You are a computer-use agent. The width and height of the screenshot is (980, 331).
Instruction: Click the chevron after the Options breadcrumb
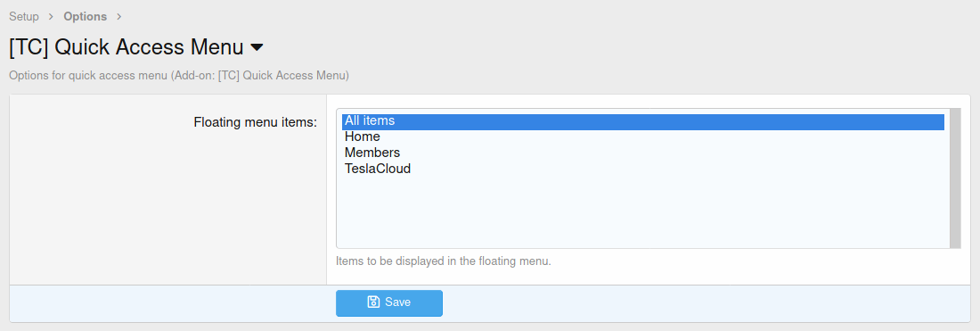(119, 17)
